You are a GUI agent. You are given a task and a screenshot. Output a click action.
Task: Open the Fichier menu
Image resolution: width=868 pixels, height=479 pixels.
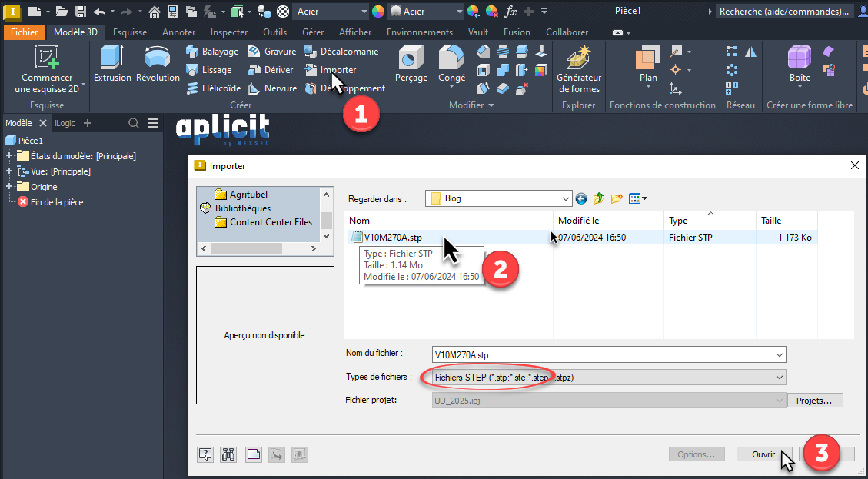coord(24,32)
